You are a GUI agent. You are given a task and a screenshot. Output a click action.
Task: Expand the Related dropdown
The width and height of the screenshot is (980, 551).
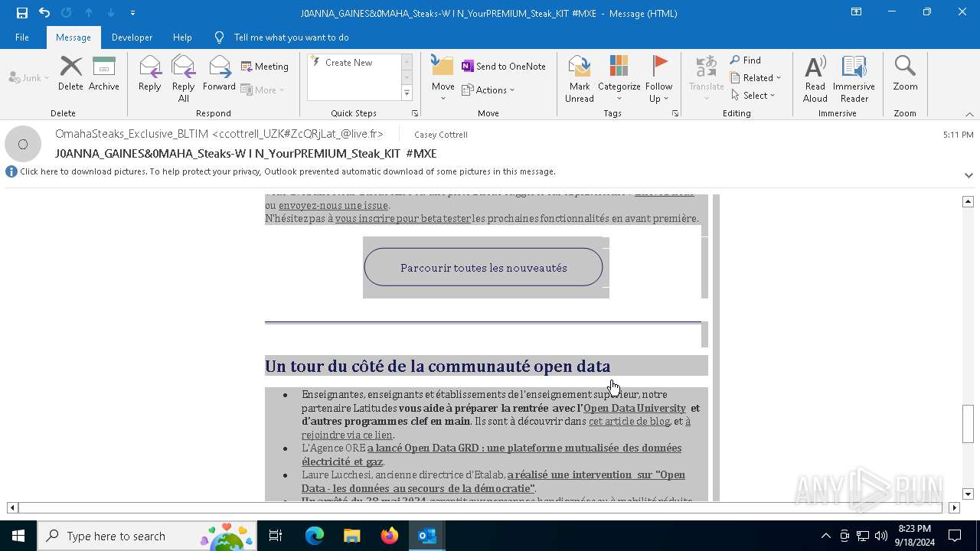point(756,78)
